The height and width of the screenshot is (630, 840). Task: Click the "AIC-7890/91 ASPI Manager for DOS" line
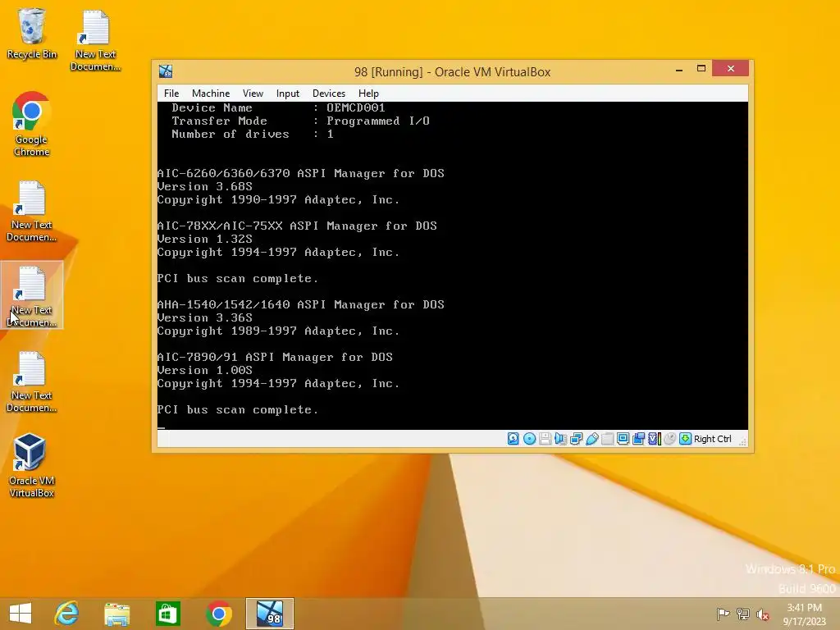(x=275, y=358)
